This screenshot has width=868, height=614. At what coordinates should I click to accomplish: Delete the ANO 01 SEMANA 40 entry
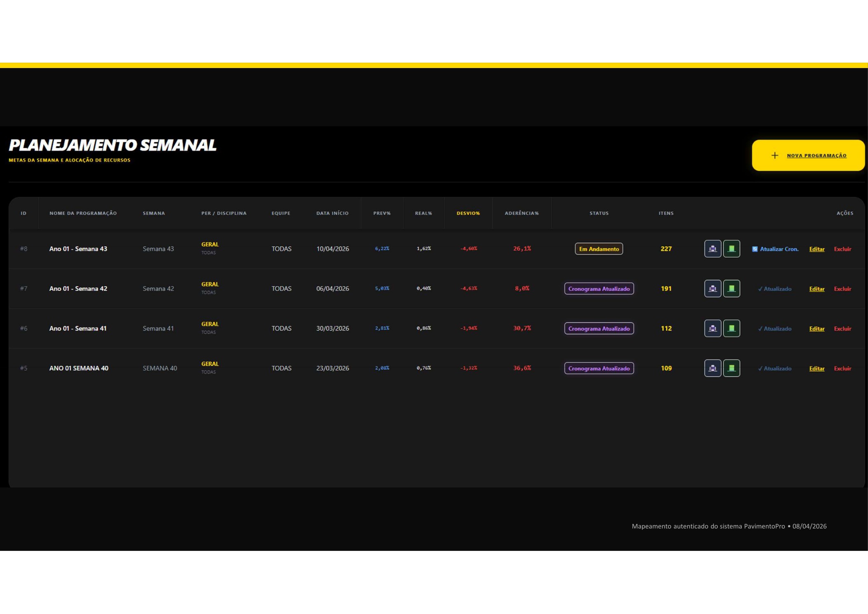click(x=842, y=368)
